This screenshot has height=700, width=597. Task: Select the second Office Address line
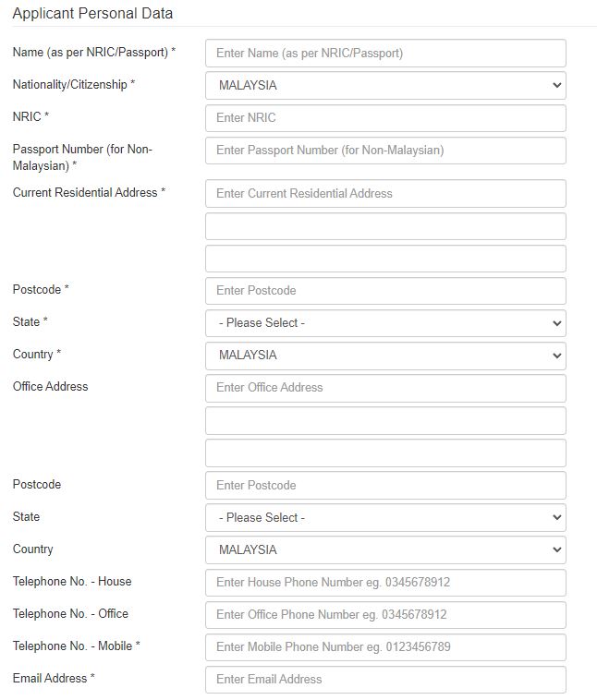(384, 420)
